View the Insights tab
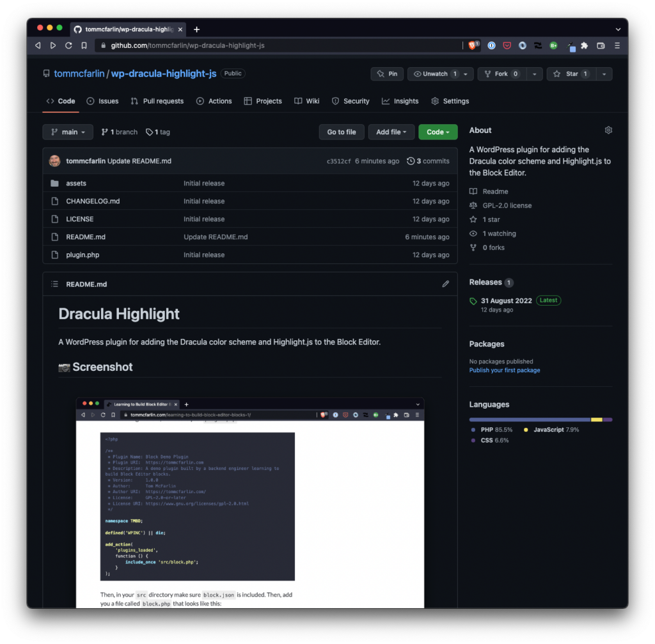 coord(400,101)
